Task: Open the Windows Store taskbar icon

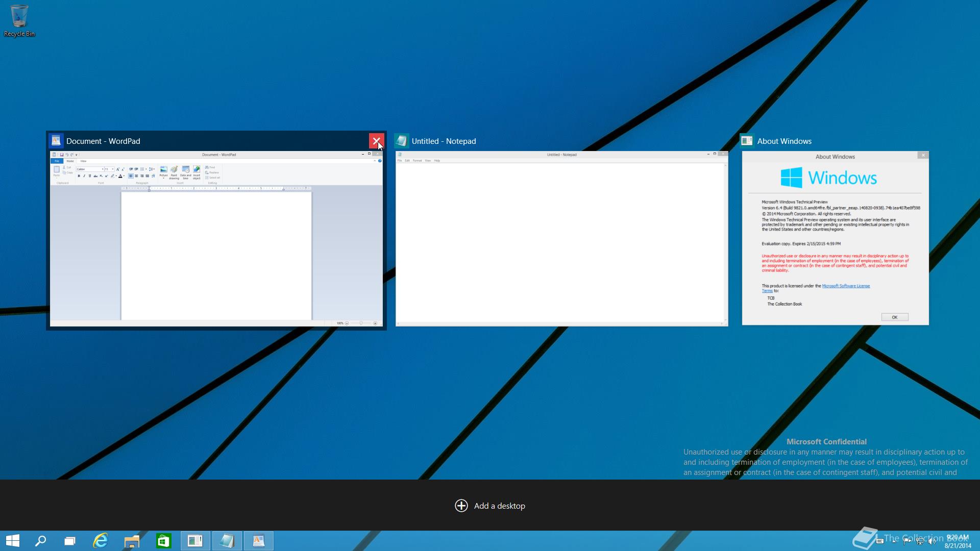Action: point(163,541)
